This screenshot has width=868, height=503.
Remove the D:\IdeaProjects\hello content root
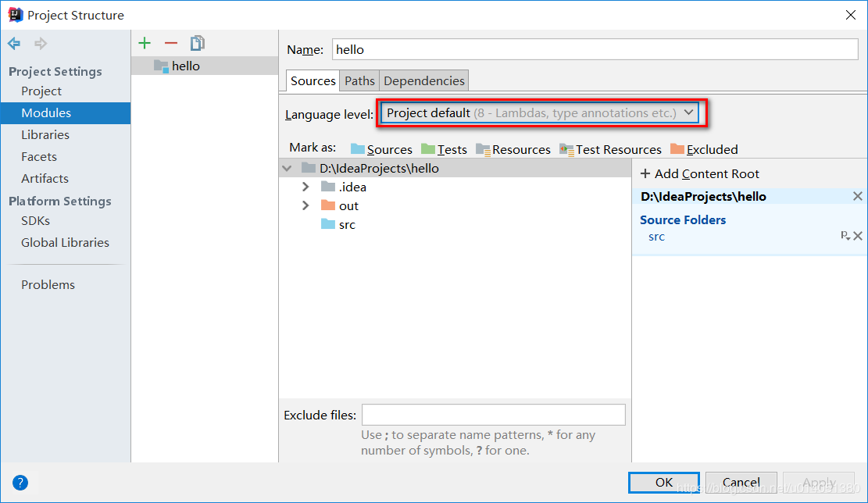pyautogui.click(x=857, y=197)
